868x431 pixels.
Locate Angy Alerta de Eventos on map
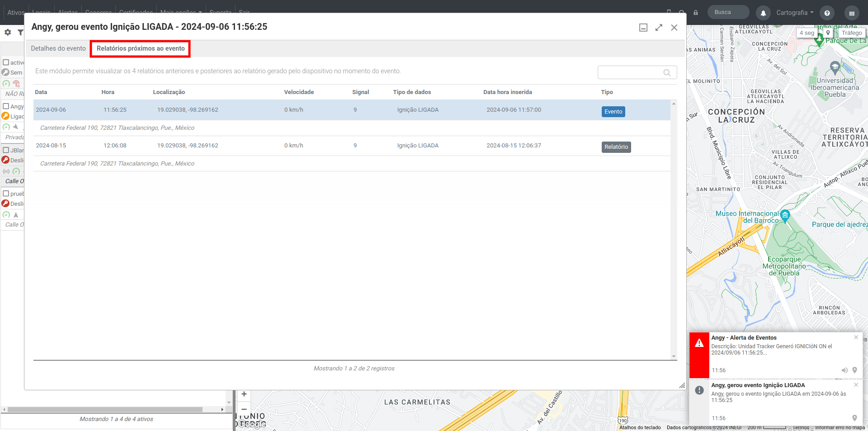pyautogui.click(x=854, y=370)
